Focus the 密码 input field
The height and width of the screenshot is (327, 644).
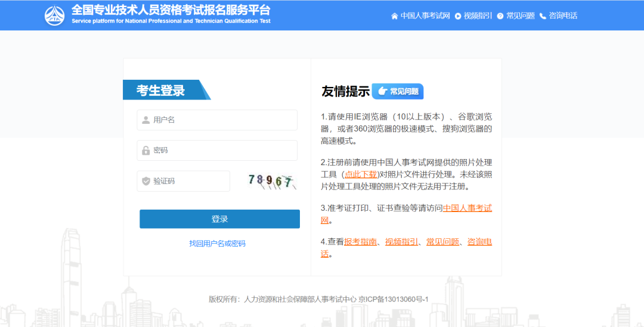pyautogui.click(x=224, y=151)
